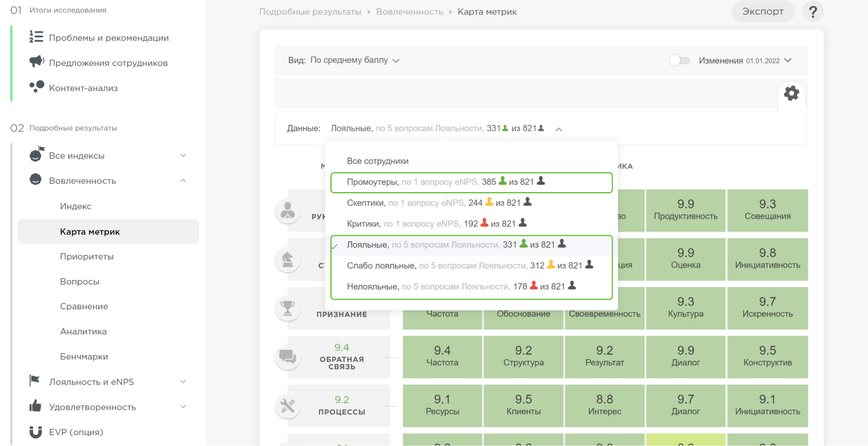
Task: Open Индекс submenu item
Action: (75, 206)
